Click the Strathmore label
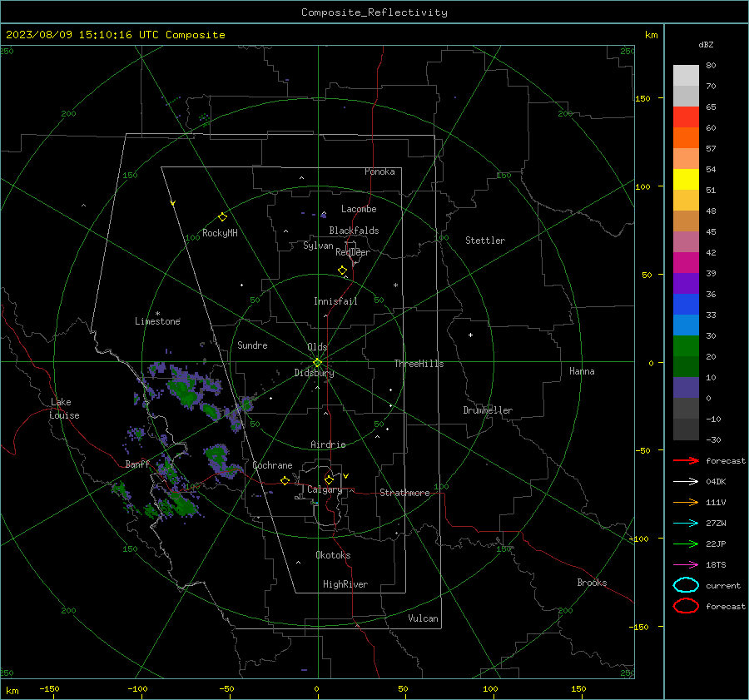This screenshot has width=749, height=700. click(x=404, y=493)
